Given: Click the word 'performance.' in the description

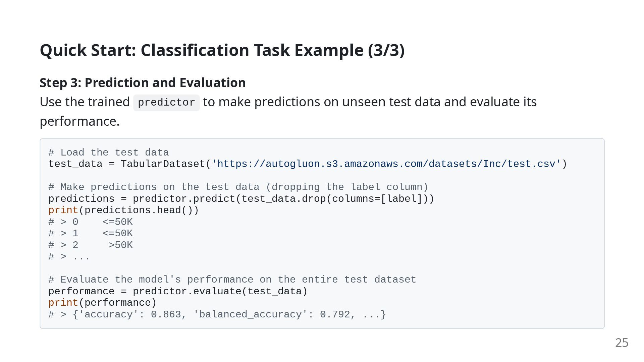Looking at the screenshot, I should pos(80,121).
